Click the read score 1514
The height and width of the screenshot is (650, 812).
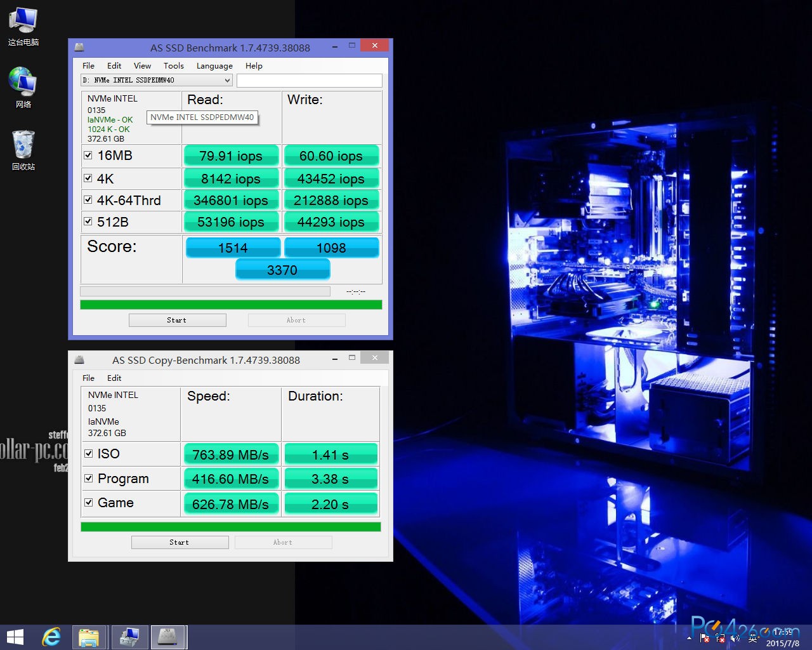click(233, 248)
